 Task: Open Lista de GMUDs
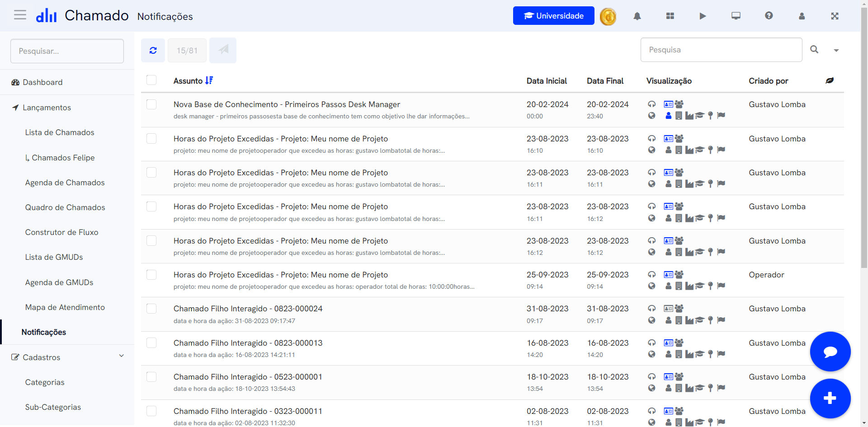(54, 257)
